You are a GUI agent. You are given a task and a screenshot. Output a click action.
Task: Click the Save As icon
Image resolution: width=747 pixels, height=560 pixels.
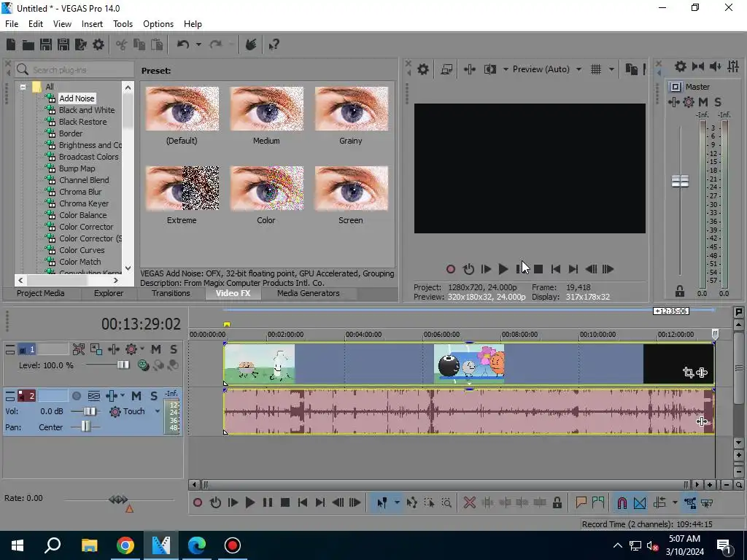[x=63, y=44]
